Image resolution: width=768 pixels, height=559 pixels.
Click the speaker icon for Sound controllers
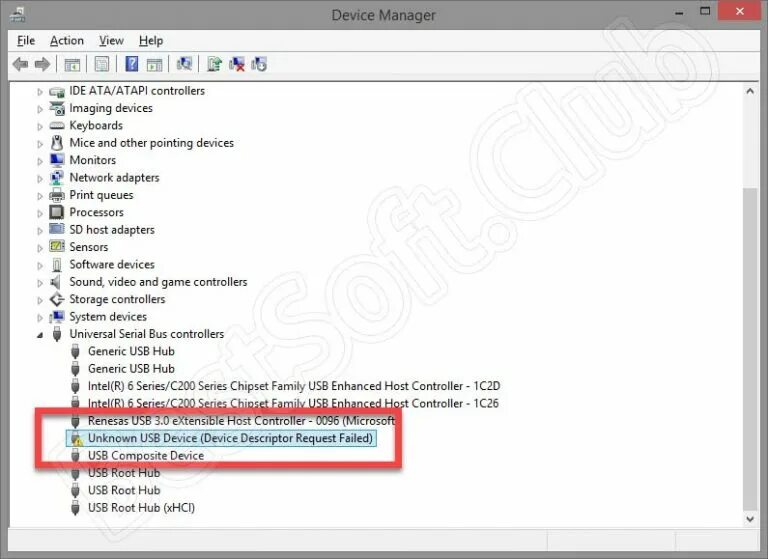pos(56,282)
